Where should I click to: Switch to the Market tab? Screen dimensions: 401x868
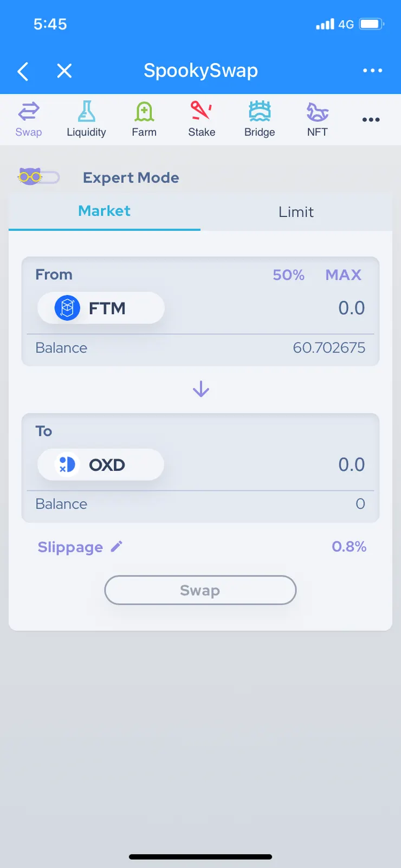pos(105,211)
